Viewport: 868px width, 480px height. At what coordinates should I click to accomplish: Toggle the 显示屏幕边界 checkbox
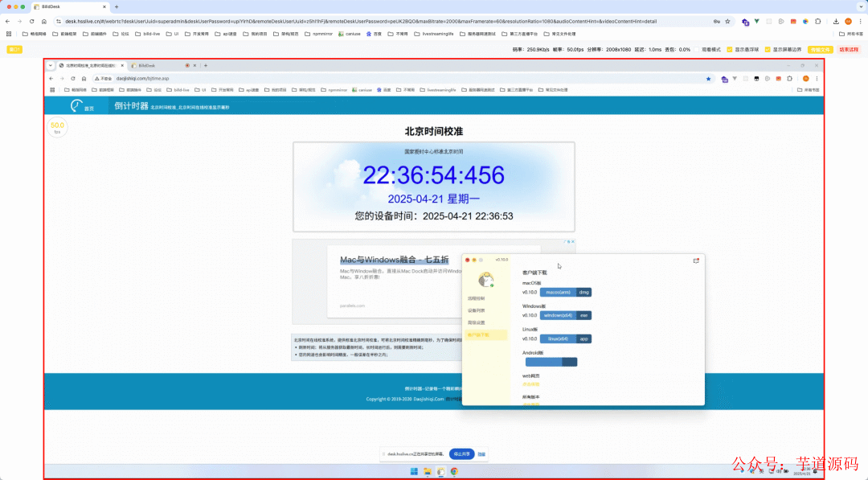tap(768, 50)
